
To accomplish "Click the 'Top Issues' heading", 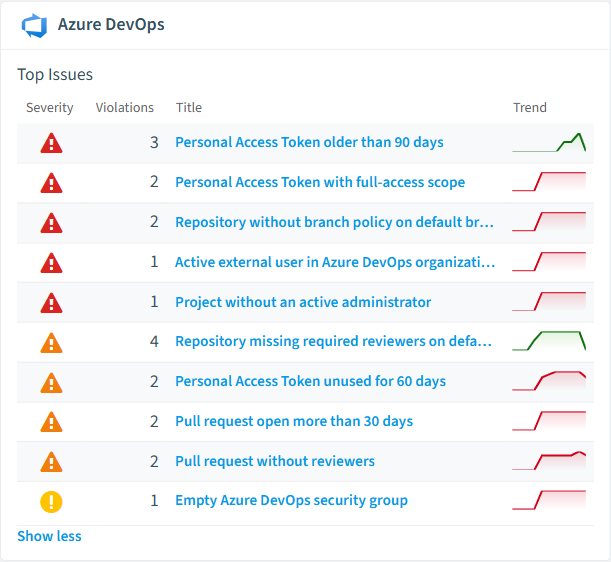I will tap(55, 75).
